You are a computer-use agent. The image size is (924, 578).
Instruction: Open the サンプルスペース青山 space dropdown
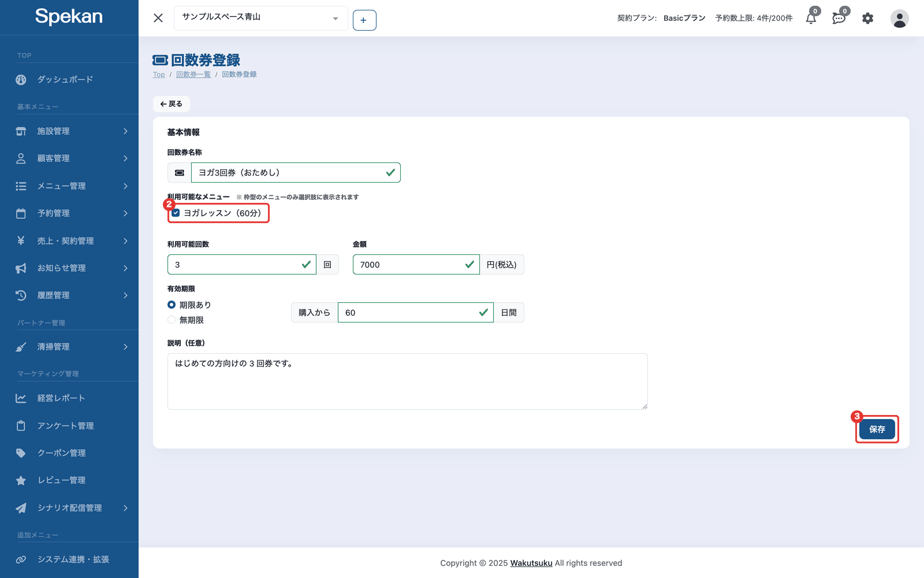pyautogui.click(x=260, y=18)
